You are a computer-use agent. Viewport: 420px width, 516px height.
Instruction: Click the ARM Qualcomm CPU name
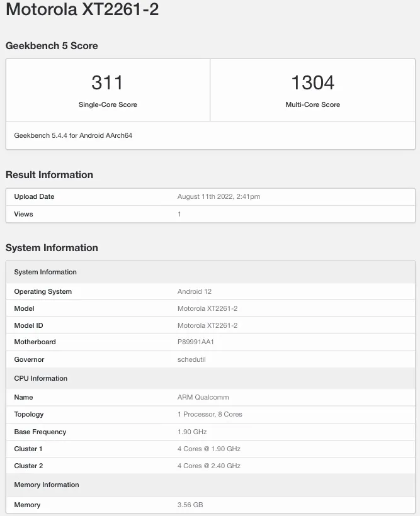203,397
